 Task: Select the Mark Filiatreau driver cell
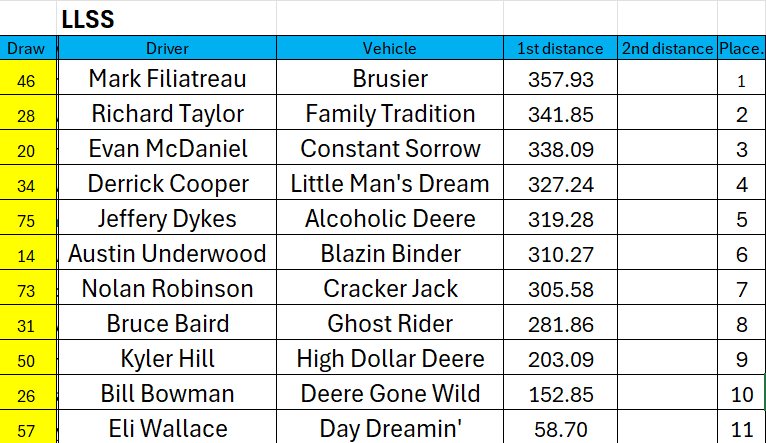(x=166, y=79)
